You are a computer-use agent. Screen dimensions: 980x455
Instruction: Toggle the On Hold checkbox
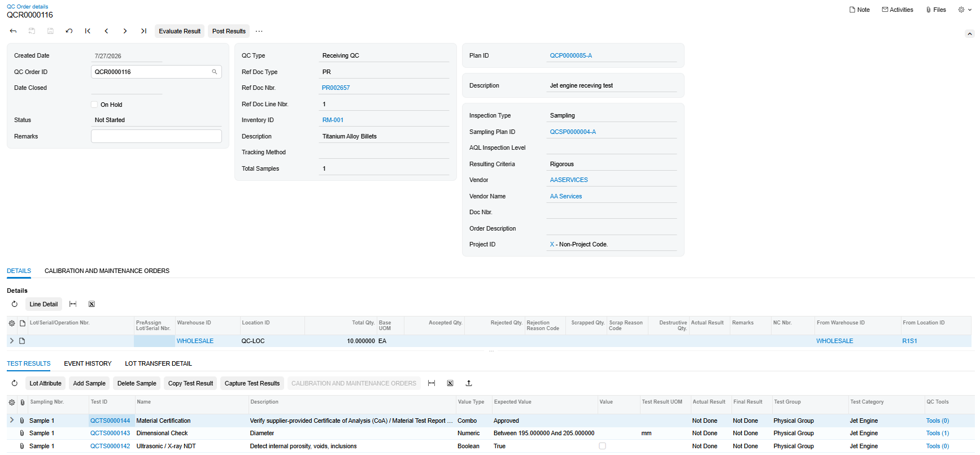[94, 105]
